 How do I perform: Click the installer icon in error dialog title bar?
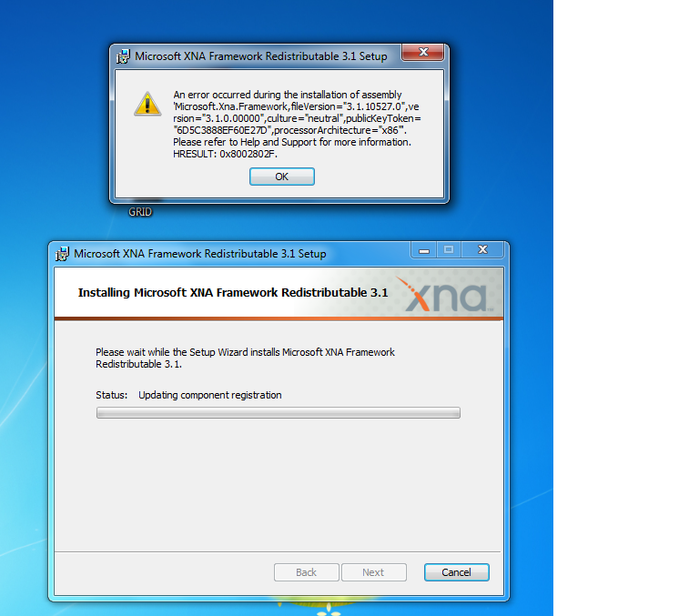tap(123, 56)
